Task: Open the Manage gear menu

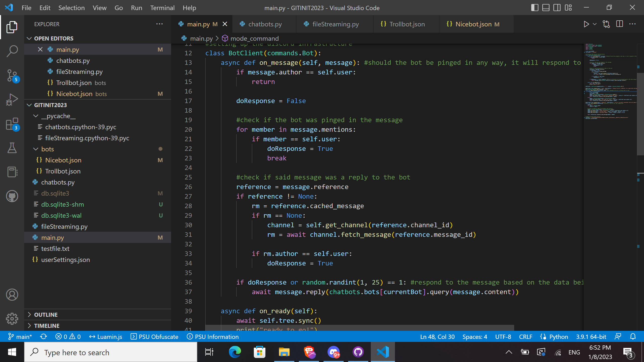Action: tap(12, 319)
